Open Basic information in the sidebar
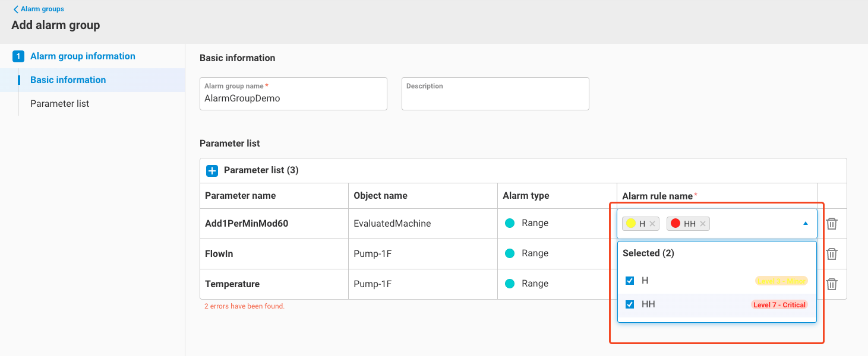The height and width of the screenshot is (356, 868). point(68,80)
